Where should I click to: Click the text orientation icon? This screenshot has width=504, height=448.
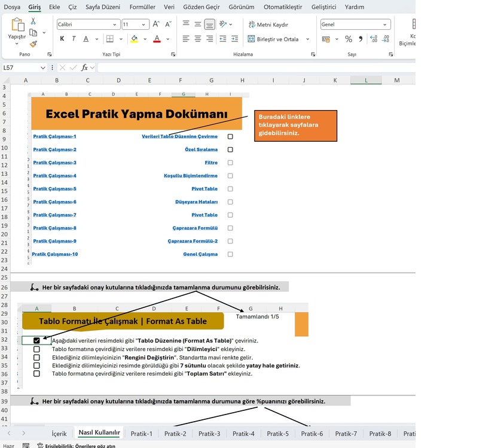223,24
